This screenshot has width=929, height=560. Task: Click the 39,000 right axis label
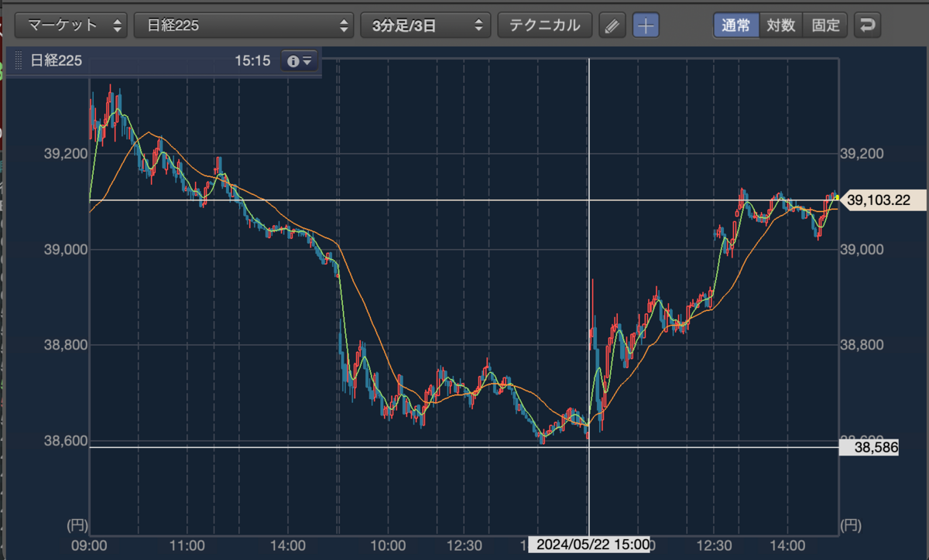tap(861, 249)
